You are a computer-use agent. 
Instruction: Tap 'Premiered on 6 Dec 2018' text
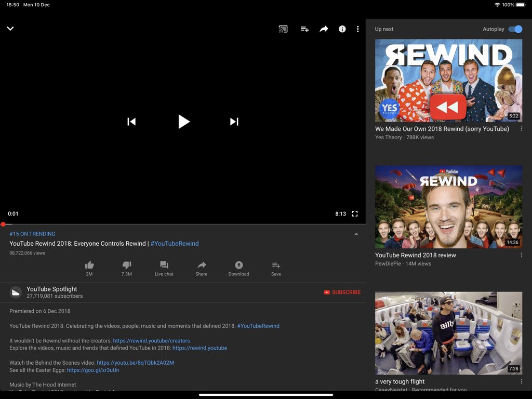click(40, 311)
